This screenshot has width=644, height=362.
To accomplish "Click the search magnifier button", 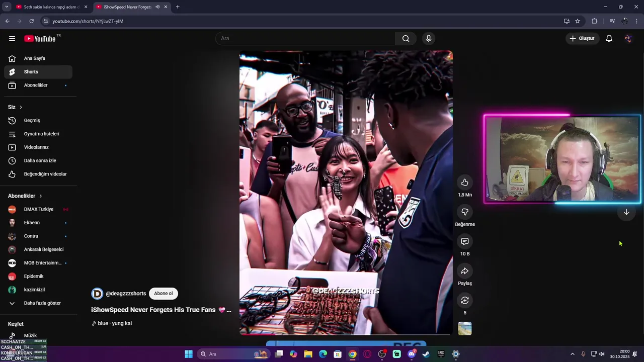I will pos(406,39).
